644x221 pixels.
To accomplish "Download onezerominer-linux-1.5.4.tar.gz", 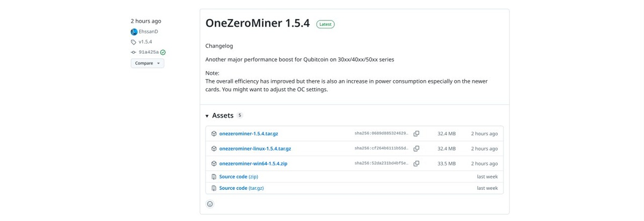I will point(255,148).
